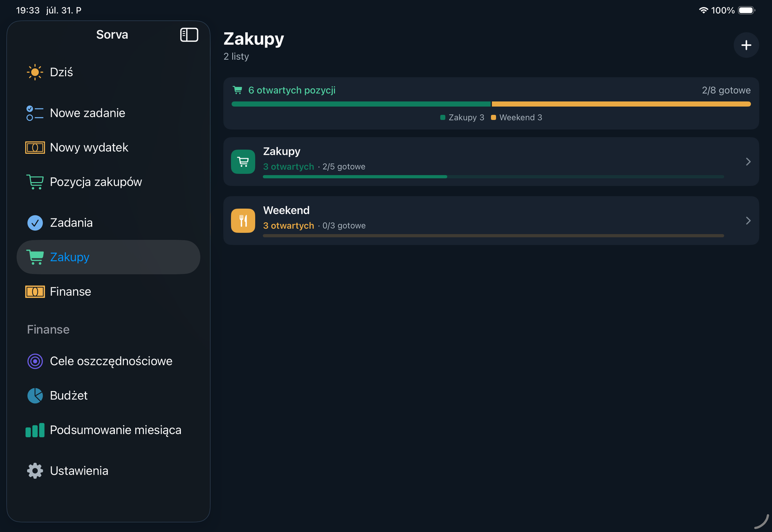Image resolution: width=772 pixels, height=532 pixels.
Task: Click the small cart icon in summary card
Action: click(237, 90)
